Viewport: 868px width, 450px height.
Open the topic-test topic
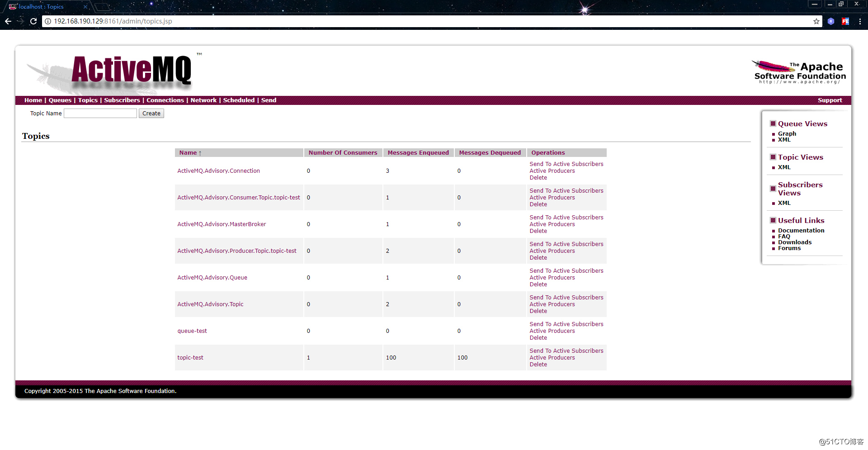pyautogui.click(x=190, y=358)
